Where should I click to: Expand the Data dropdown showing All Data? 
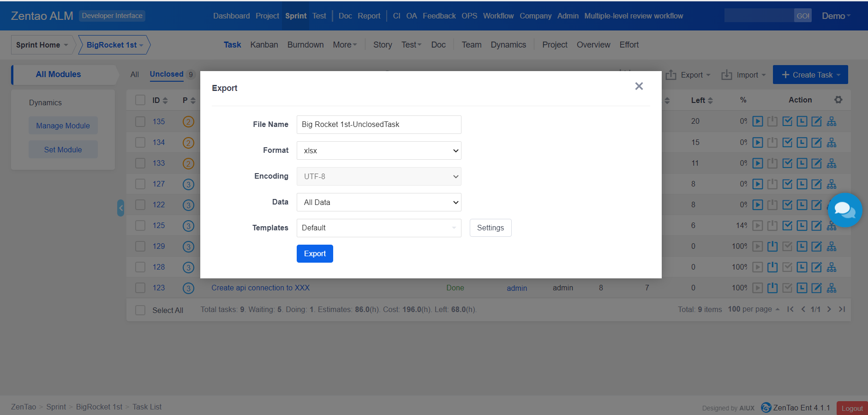pos(378,202)
